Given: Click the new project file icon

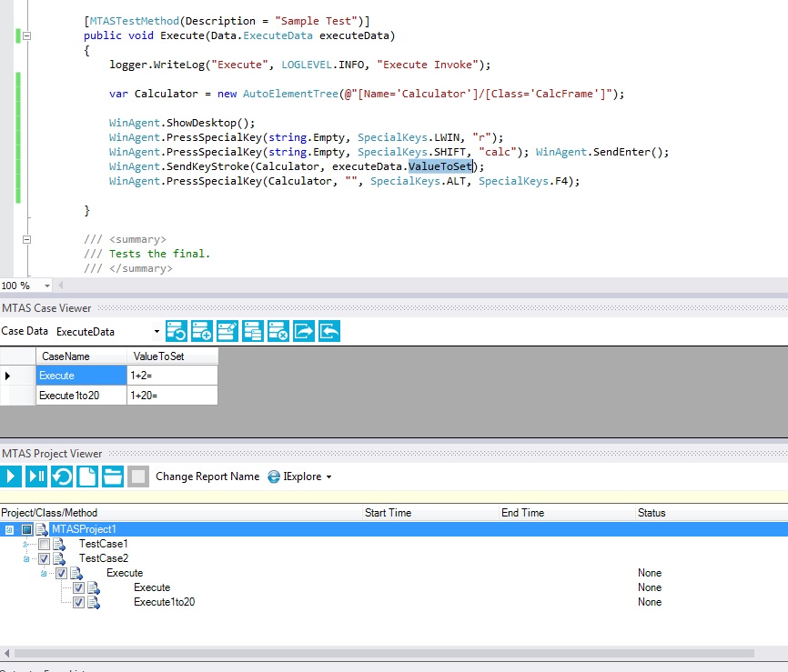Looking at the screenshot, I should pos(87,476).
